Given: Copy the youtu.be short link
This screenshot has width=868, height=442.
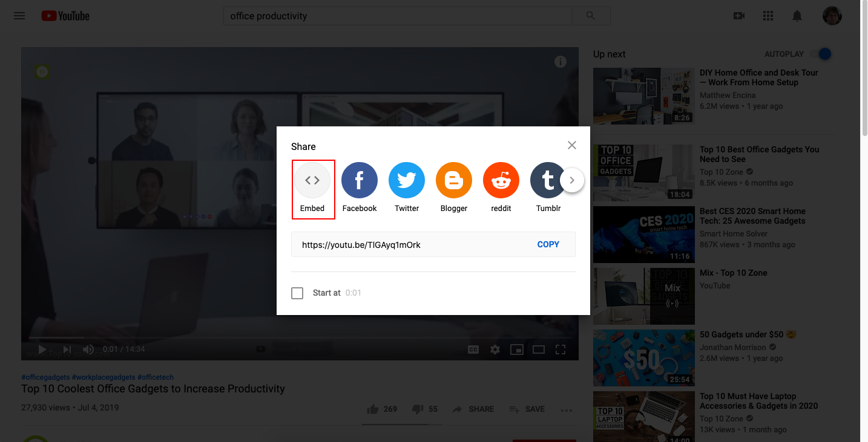Looking at the screenshot, I should pyautogui.click(x=548, y=244).
